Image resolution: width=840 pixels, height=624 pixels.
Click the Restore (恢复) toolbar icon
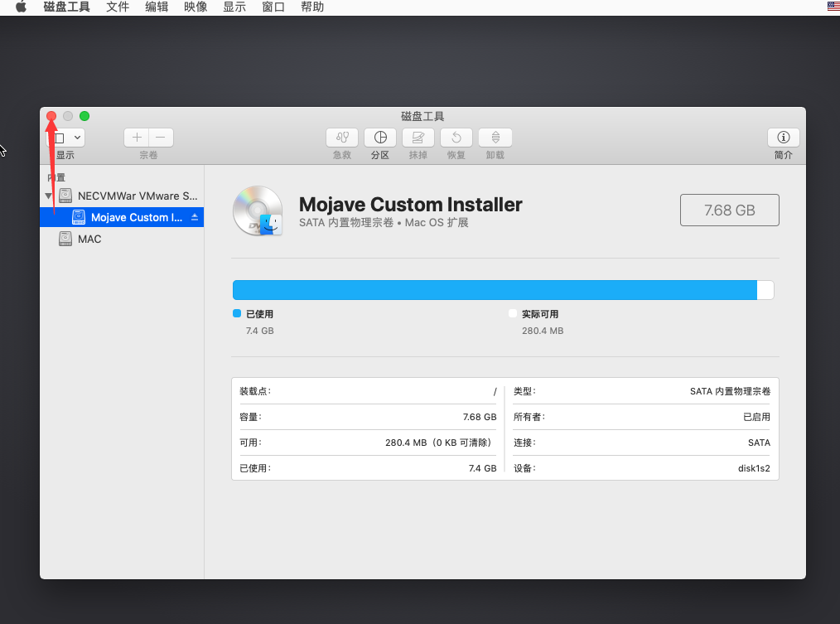click(456, 138)
